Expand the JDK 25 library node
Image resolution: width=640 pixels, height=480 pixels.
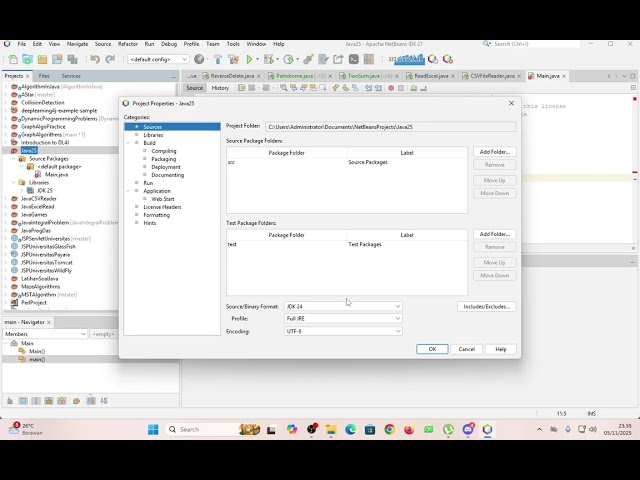coord(22,191)
